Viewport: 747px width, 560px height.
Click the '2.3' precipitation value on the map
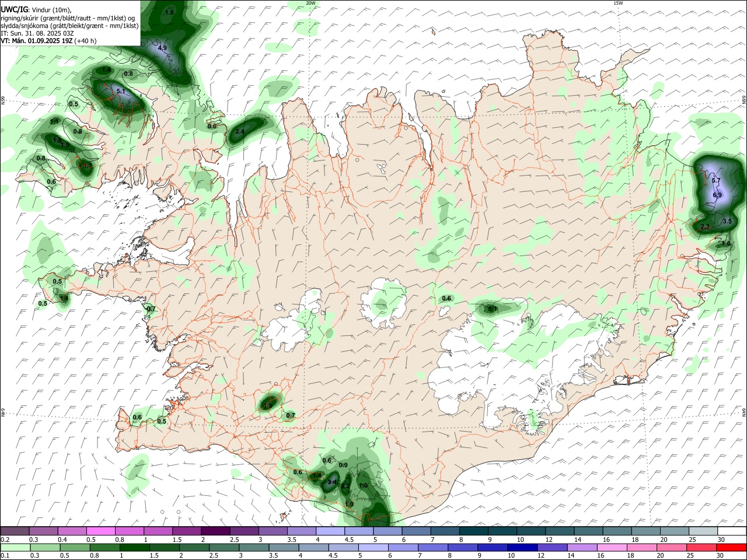click(704, 227)
